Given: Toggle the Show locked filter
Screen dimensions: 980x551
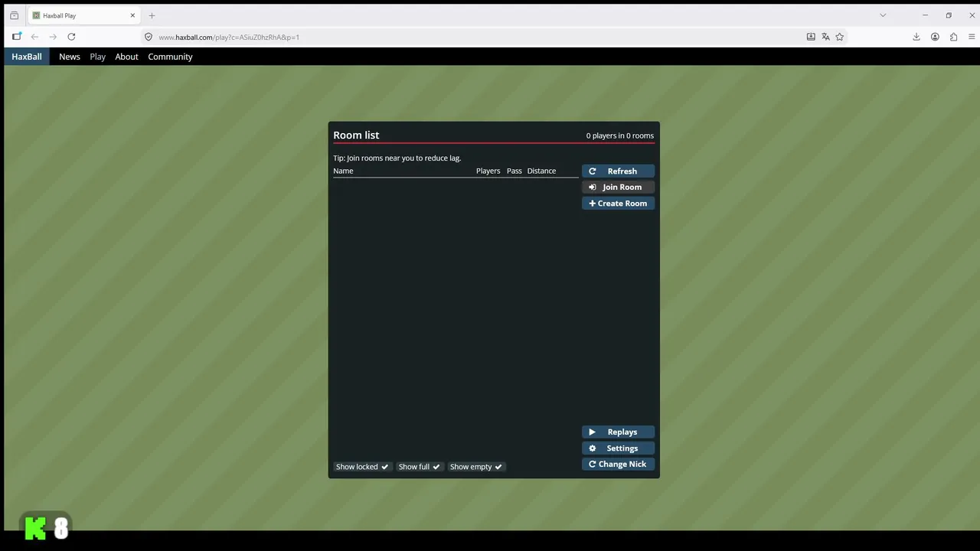Looking at the screenshot, I should 362,467.
